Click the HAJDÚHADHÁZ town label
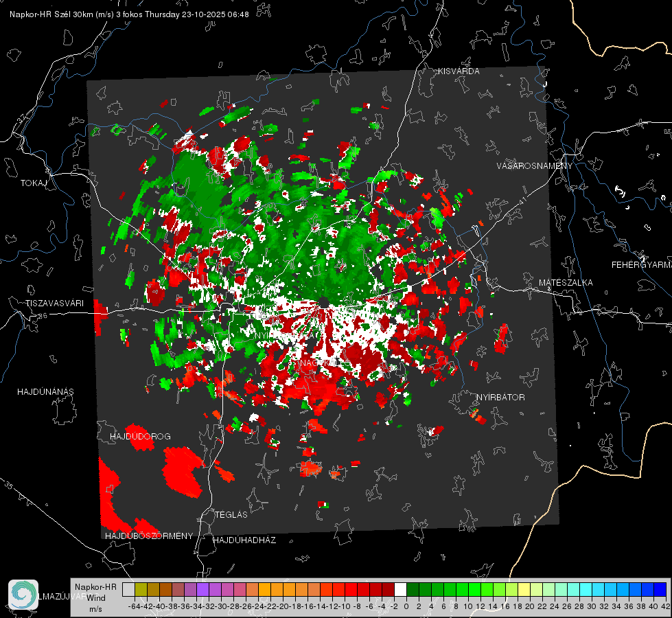Screen dimensions: 672x618 click(x=244, y=540)
